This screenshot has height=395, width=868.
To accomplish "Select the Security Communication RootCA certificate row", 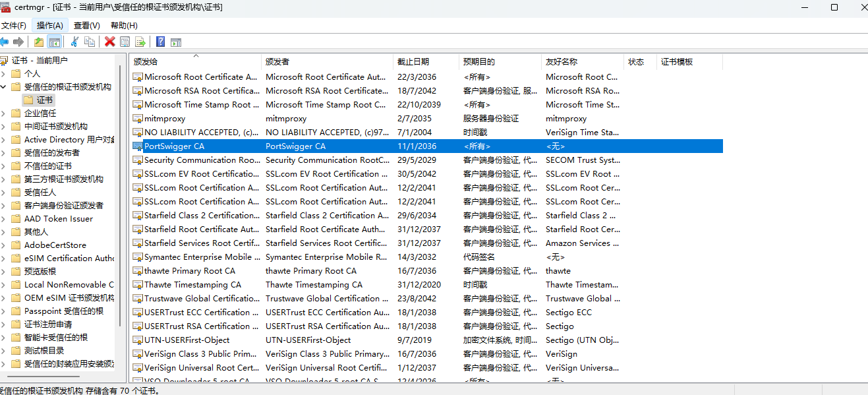I will [426, 160].
